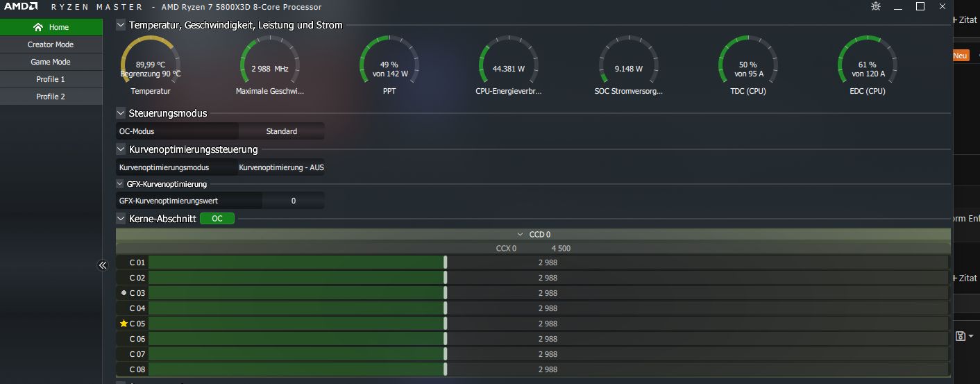Click the gold star next to core C 05
Screen dimensions: 980x384
coord(124,324)
